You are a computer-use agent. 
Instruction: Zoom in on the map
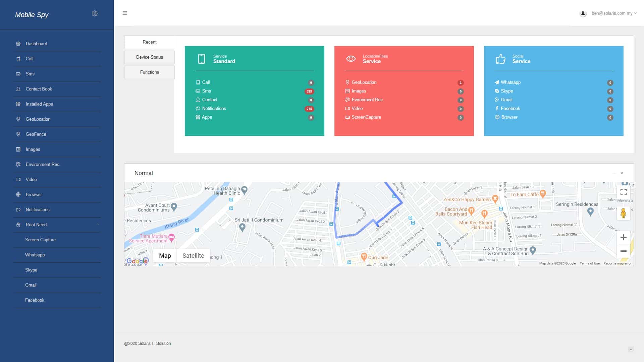(623, 238)
